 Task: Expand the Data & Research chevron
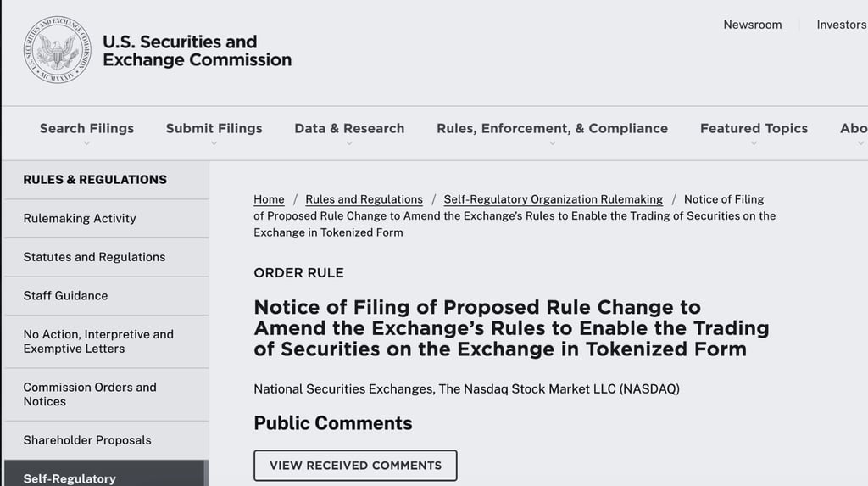click(349, 143)
